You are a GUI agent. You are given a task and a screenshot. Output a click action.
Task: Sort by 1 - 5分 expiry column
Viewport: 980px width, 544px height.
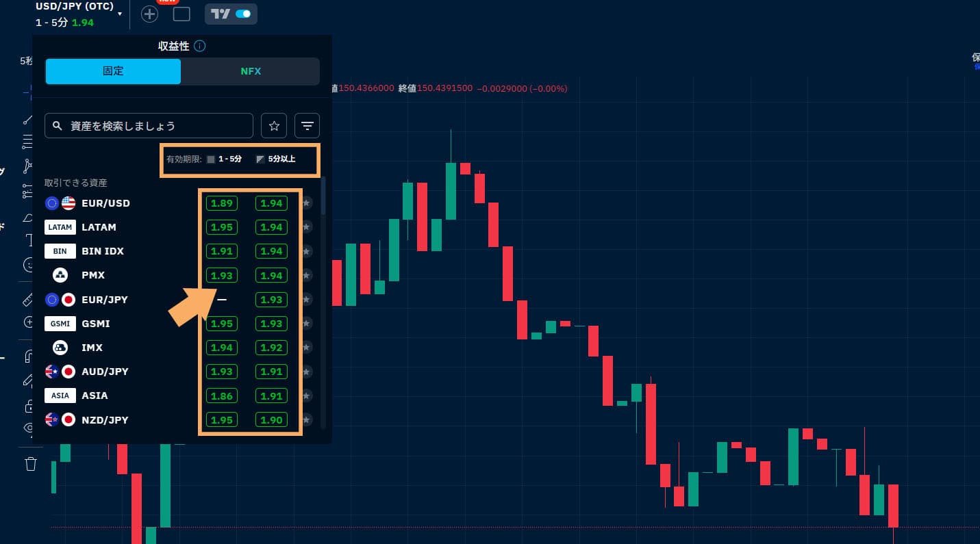coord(225,159)
